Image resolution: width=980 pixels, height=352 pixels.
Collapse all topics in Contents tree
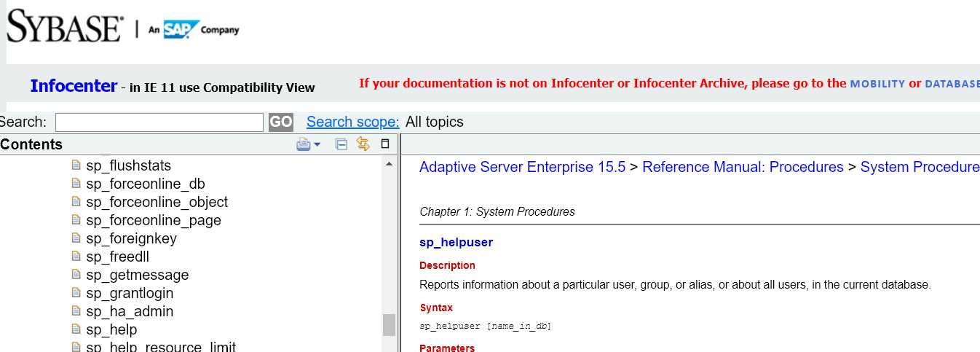click(341, 144)
